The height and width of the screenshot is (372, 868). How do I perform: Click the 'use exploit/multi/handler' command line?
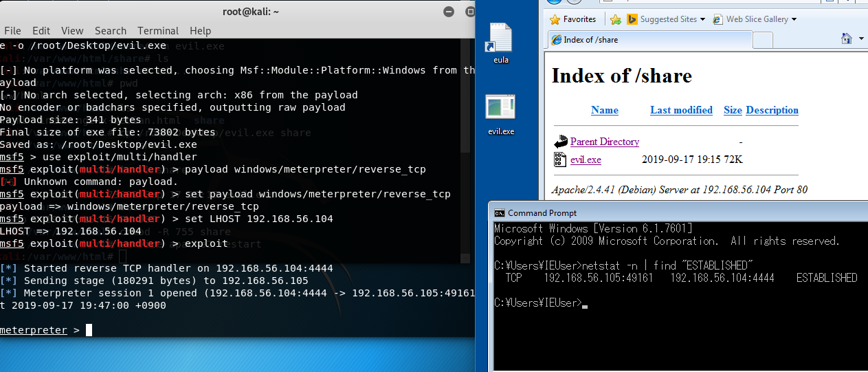[x=98, y=157]
